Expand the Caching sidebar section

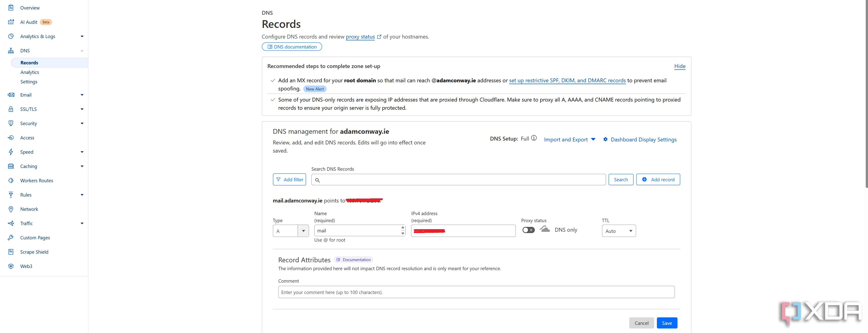tap(82, 166)
